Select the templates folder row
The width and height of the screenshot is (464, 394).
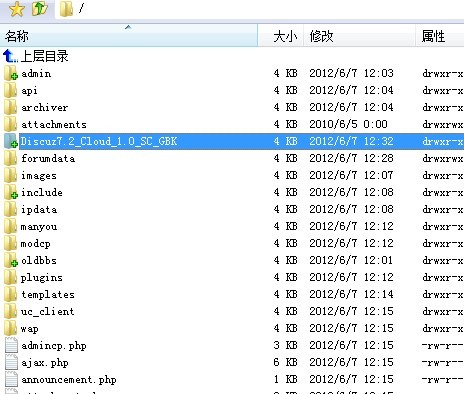(x=232, y=294)
